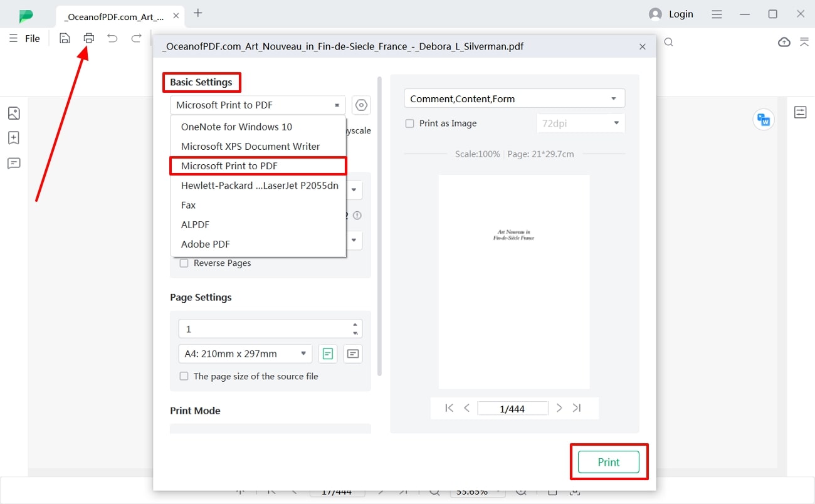Click the info icon in Basic Settings
815x504 pixels.
(x=357, y=215)
